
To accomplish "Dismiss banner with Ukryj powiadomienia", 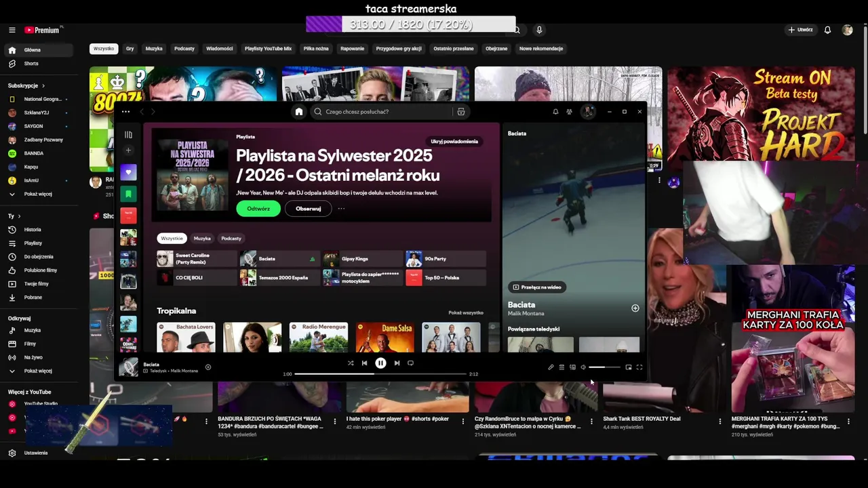I will point(454,142).
